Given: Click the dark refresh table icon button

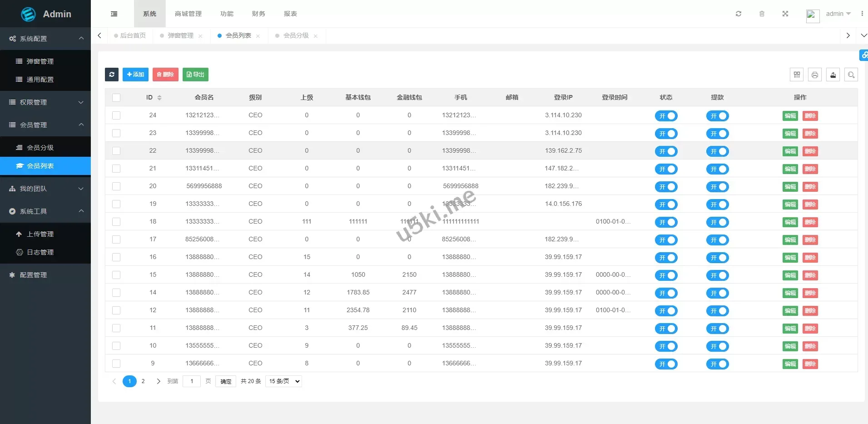Looking at the screenshot, I should click(x=112, y=75).
